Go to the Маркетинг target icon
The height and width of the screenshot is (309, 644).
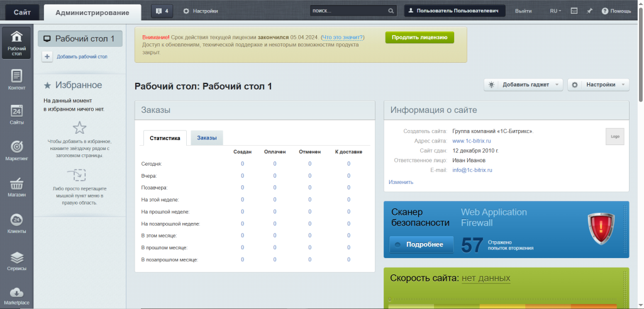[x=16, y=150]
